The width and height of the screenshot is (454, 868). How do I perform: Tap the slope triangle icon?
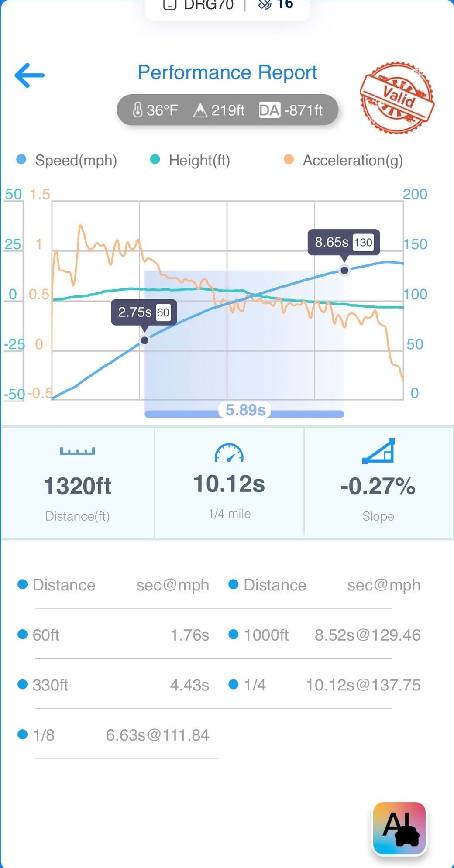pos(378,451)
